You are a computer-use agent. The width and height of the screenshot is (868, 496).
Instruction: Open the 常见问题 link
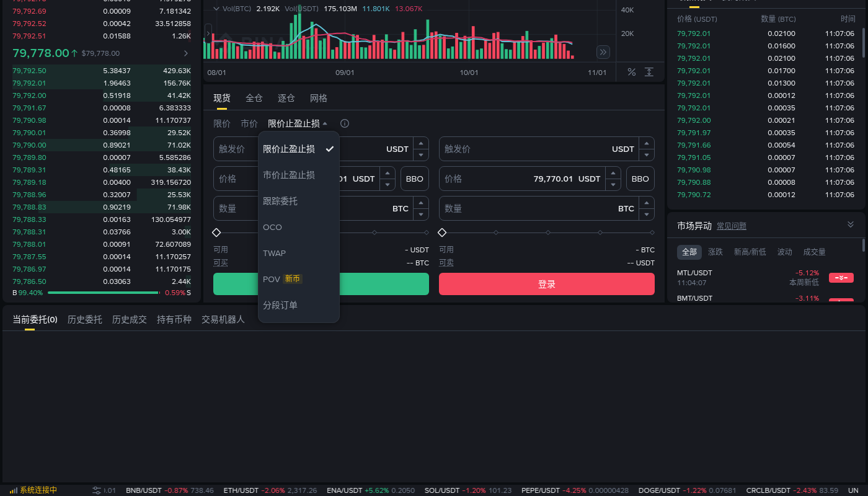[x=732, y=226]
